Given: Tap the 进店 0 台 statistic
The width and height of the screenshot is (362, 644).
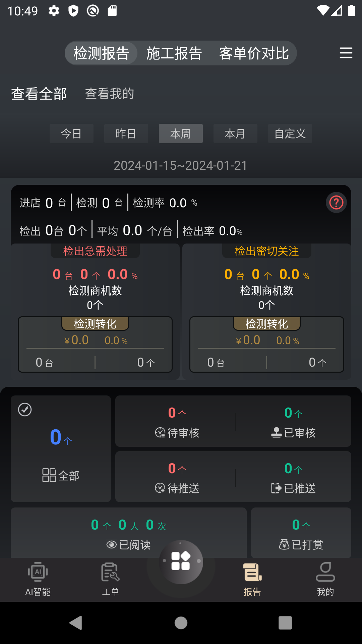Looking at the screenshot, I should 43,203.
